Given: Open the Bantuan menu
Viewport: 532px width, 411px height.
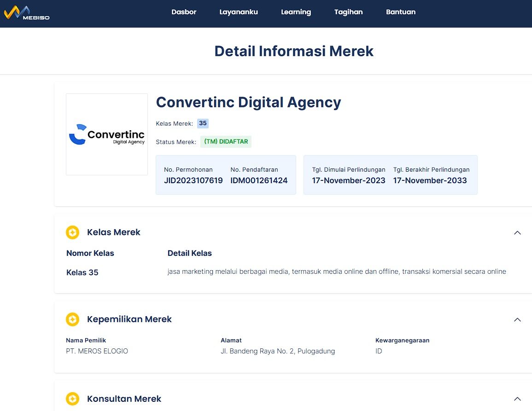Looking at the screenshot, I should 401,12.
